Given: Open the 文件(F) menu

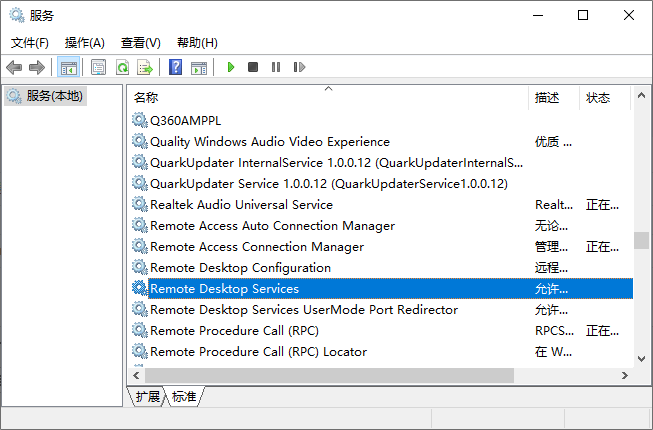Looking at the screenshot, I should coord(30,42).
